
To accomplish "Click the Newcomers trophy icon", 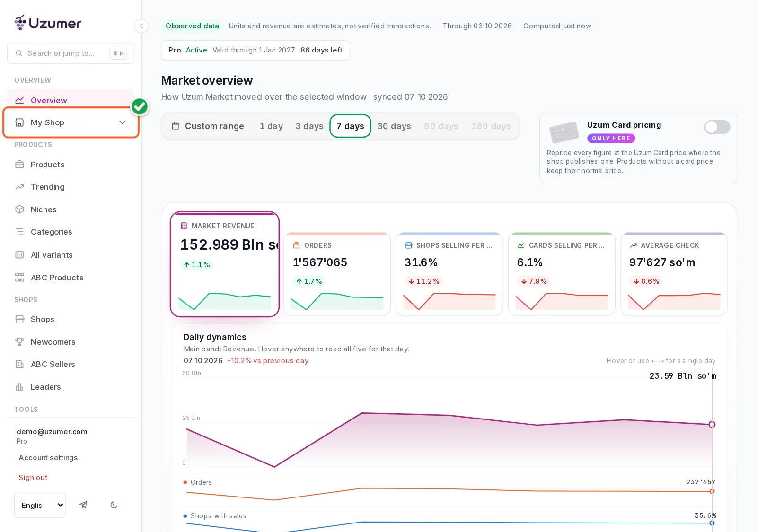I will (x=19, y=342).
